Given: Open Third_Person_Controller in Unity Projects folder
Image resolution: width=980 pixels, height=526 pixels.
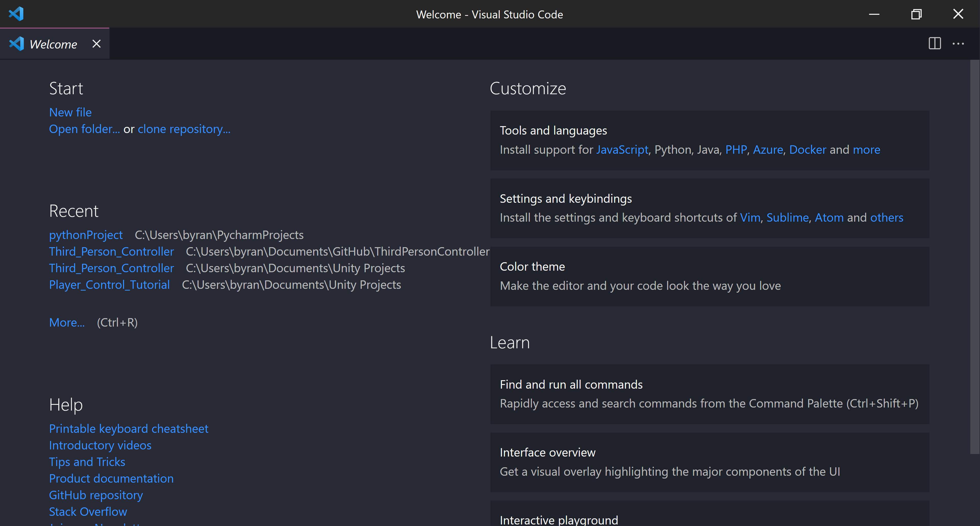Looking at the screenshot, I should [112, 268].
